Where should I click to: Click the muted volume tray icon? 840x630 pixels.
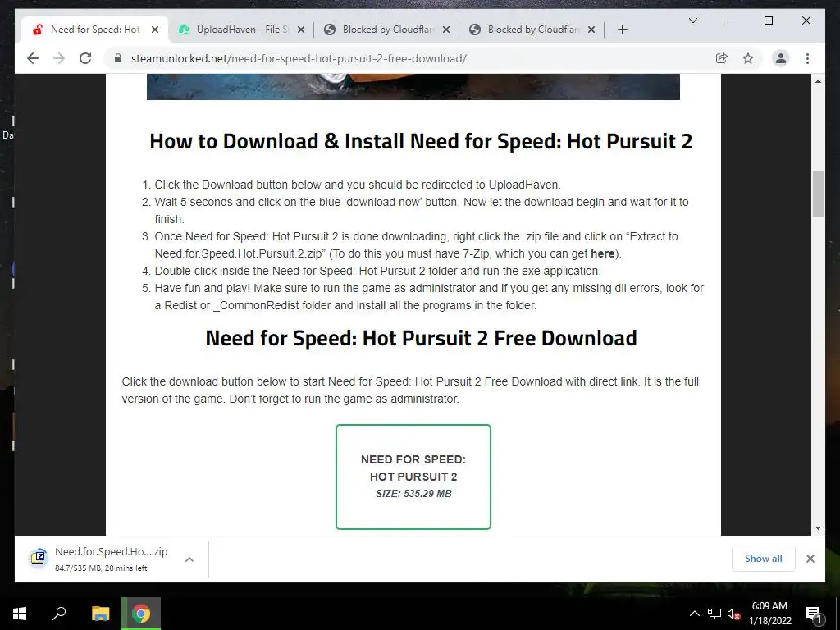734,614
